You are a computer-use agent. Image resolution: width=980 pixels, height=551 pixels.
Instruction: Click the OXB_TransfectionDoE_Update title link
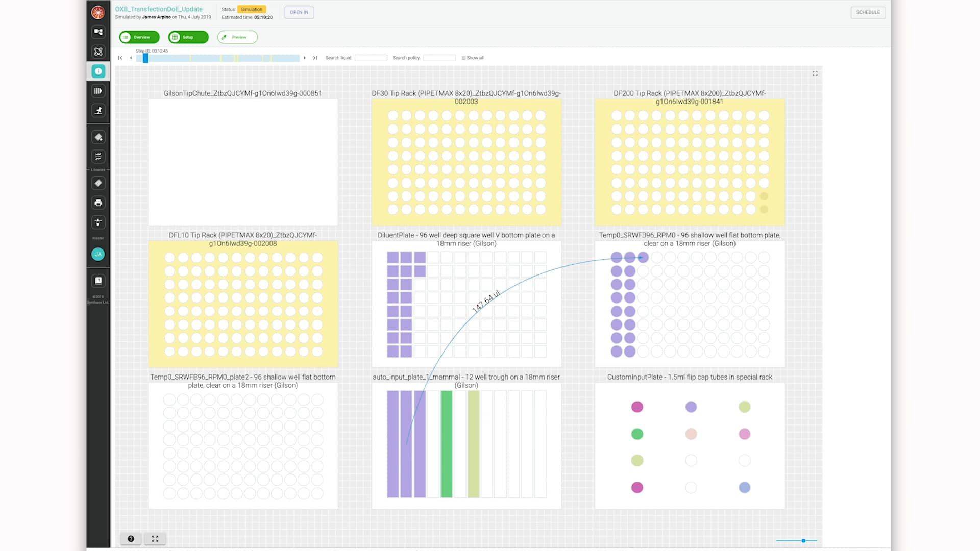point(159,9)
